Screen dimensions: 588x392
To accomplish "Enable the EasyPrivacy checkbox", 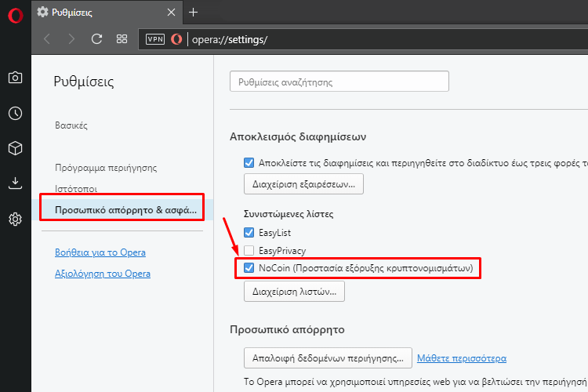I will pyautogui.click(x=249, y=250).
